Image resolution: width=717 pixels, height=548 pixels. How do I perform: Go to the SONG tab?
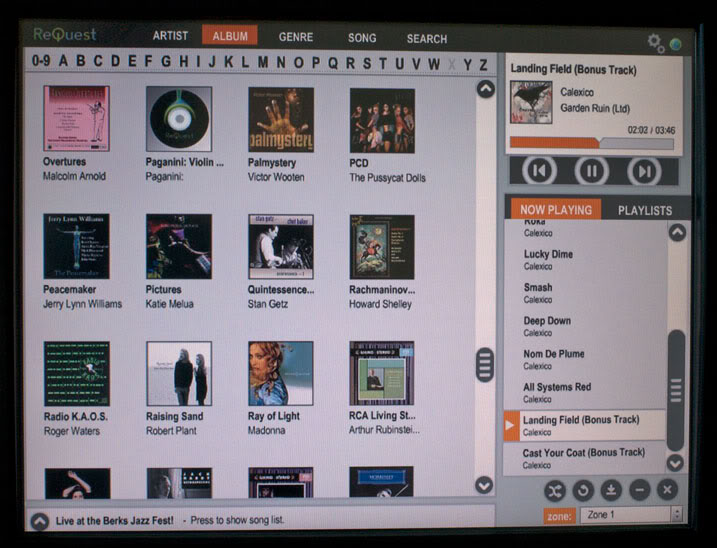click(362, 38)
